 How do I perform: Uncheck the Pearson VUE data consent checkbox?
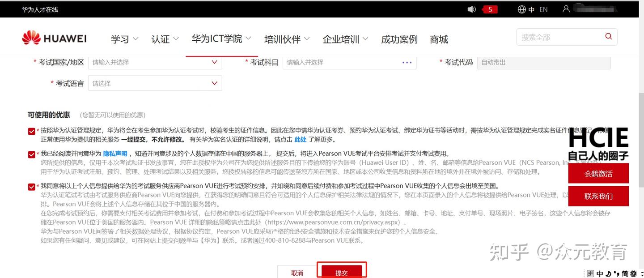pos(31,186)
